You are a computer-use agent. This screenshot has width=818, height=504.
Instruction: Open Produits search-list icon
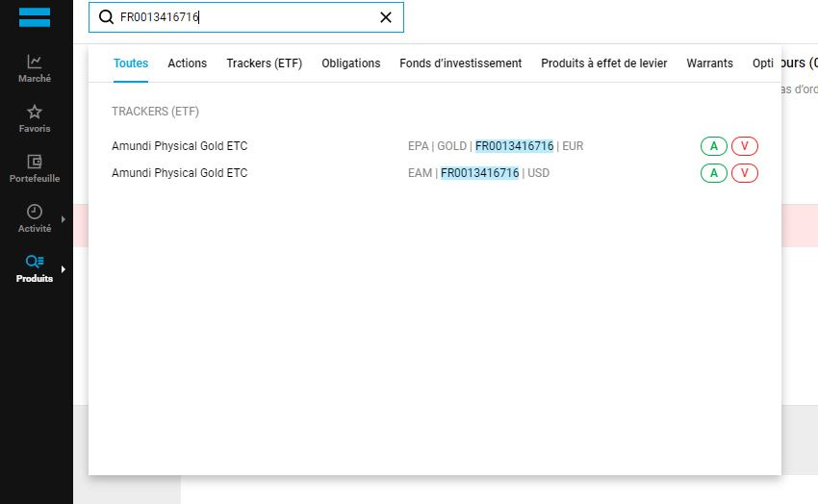point(35,261)
